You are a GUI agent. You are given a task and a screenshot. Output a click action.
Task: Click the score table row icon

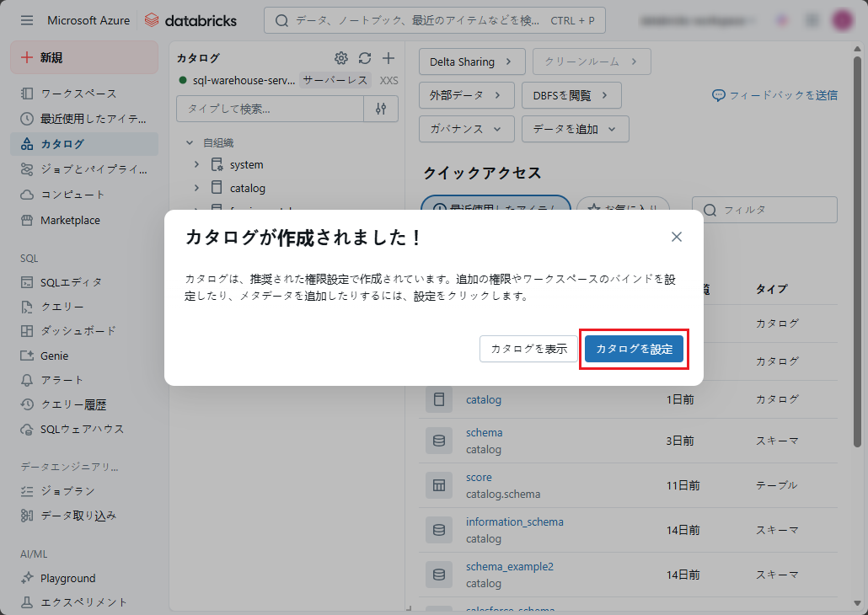[439, 485]
